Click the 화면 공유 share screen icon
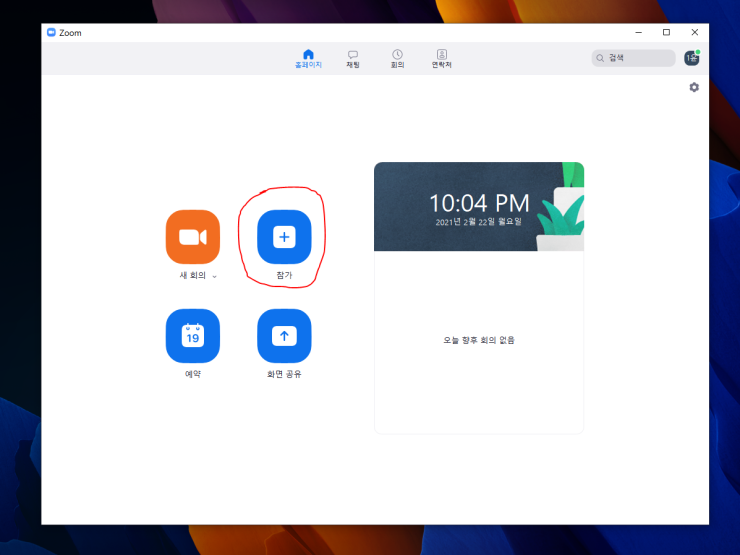 284,336
